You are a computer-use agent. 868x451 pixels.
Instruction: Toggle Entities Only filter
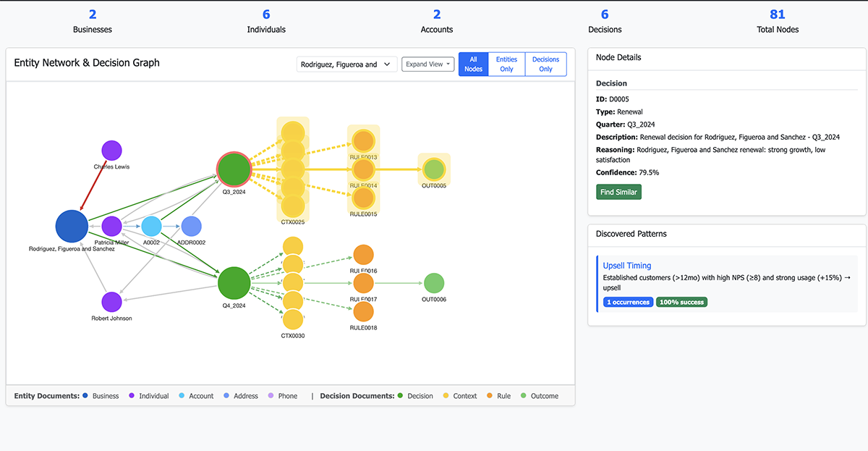(506, 64)
